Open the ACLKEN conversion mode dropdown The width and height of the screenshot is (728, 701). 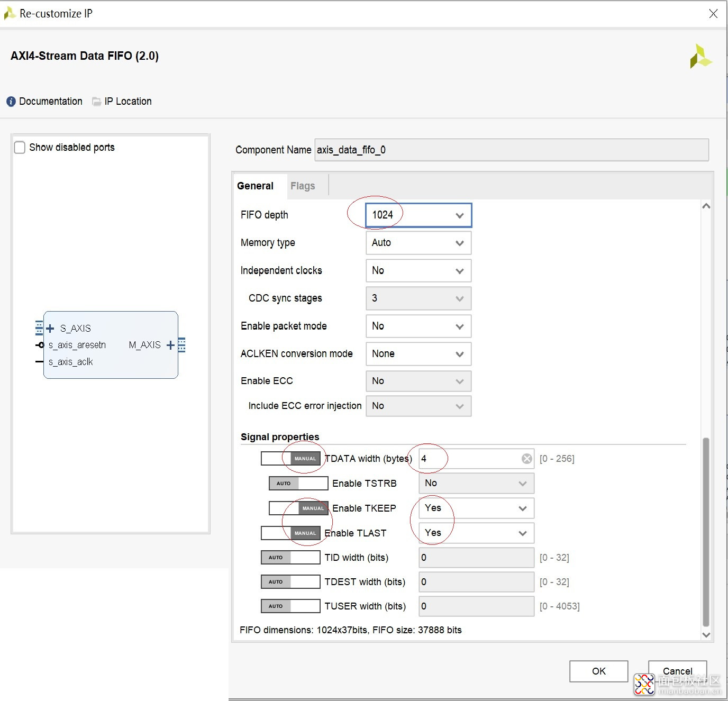click(418, 354)
